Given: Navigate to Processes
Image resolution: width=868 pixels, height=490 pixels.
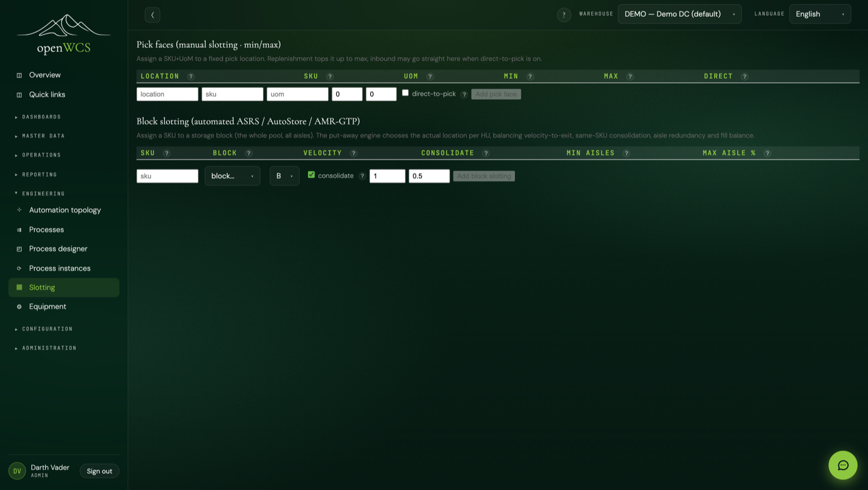Looking at the screenshot, I should tap(64, 230).
